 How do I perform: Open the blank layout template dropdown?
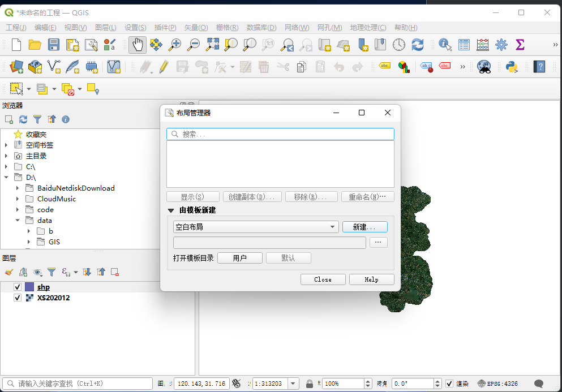coord(256,227)
